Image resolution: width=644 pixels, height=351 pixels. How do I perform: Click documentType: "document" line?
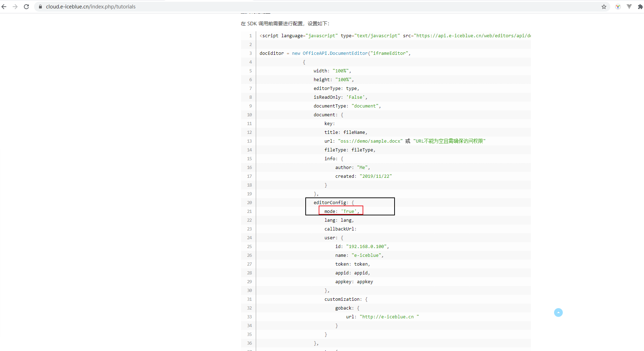tap(347, 106)
